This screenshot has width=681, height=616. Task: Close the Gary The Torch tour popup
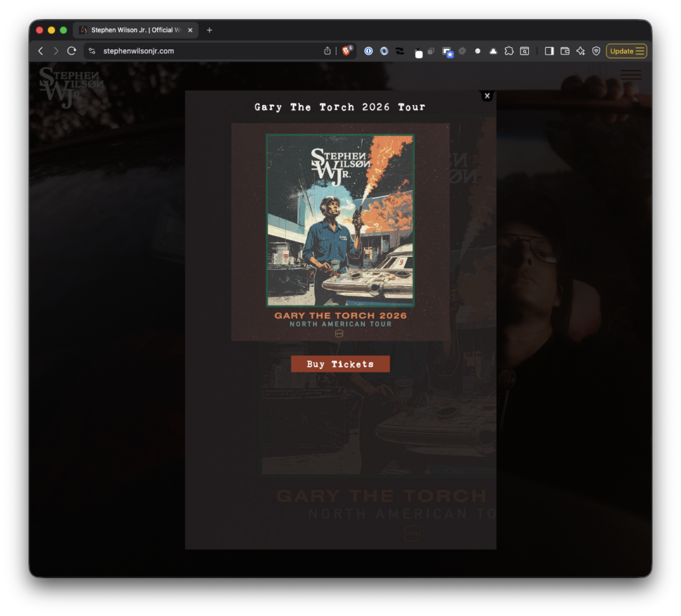coord(487,96)
